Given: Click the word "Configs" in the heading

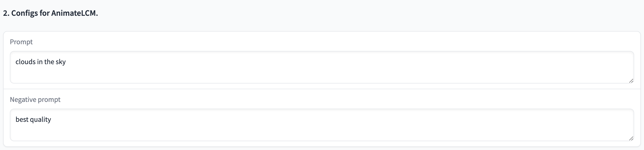Looking at the screenshot, I should [x=24, y=13].
